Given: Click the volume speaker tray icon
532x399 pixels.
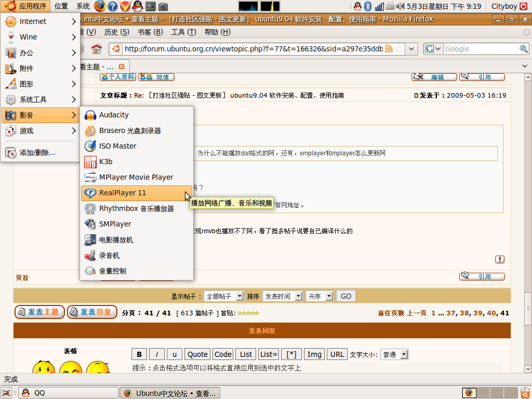Looking at the screenshot, I should point(401,6).
